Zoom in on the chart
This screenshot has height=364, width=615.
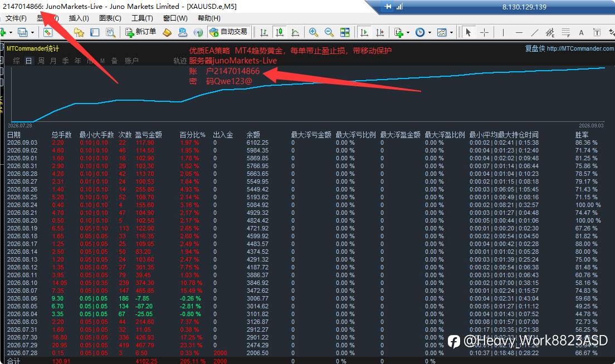[314, 32]
